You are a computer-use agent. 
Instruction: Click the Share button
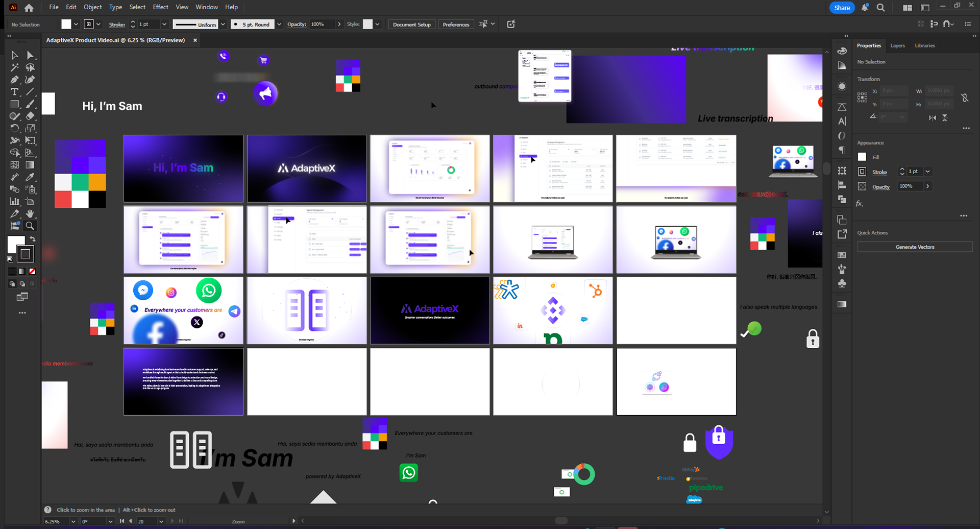pos(842,8)
